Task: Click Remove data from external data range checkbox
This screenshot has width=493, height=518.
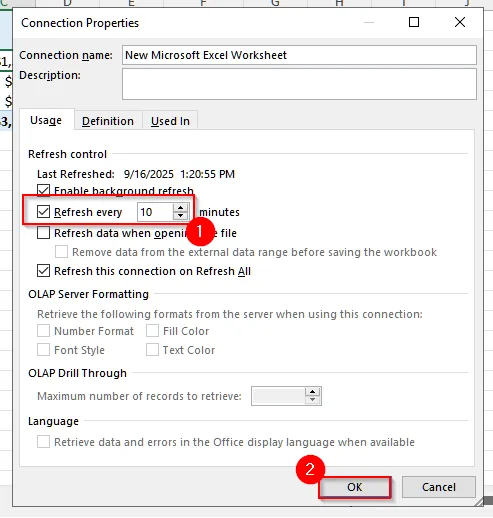Action: click(x=61, y=252)
